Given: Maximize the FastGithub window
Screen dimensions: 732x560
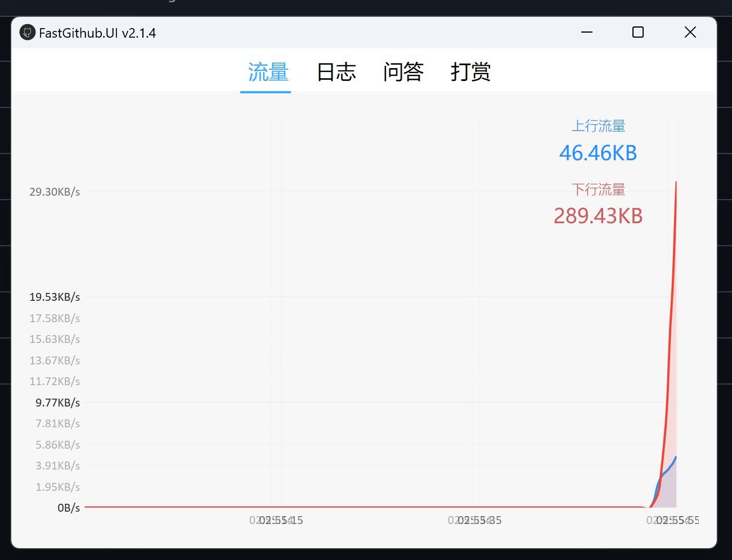Looking at the screenshot, I should pos(637,32).
